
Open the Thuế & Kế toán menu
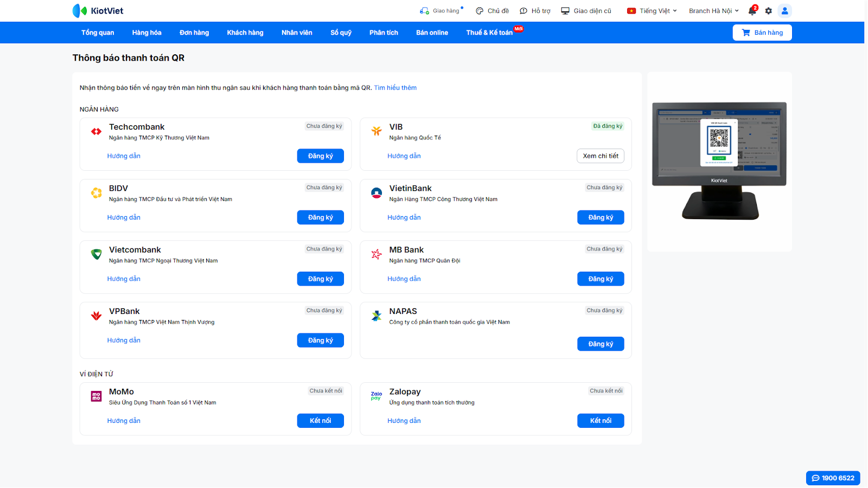pyautogui.click(x=489, y=33)
